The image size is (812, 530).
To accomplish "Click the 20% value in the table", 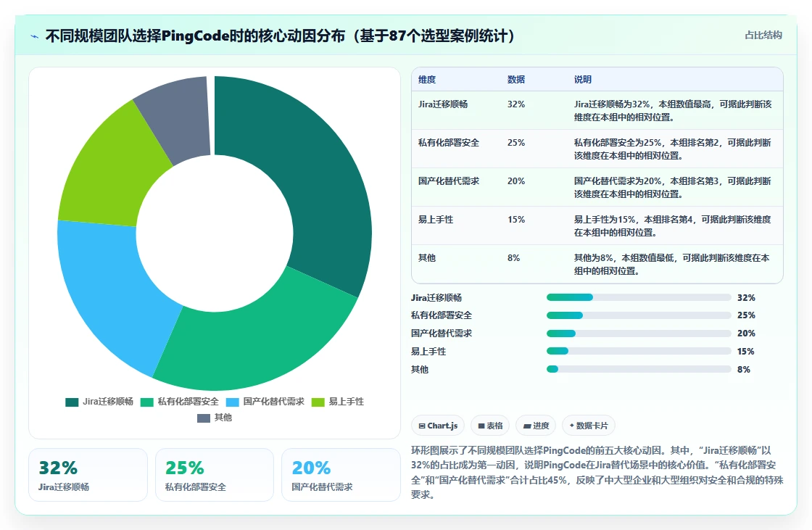I will click(x=515, y=181).
